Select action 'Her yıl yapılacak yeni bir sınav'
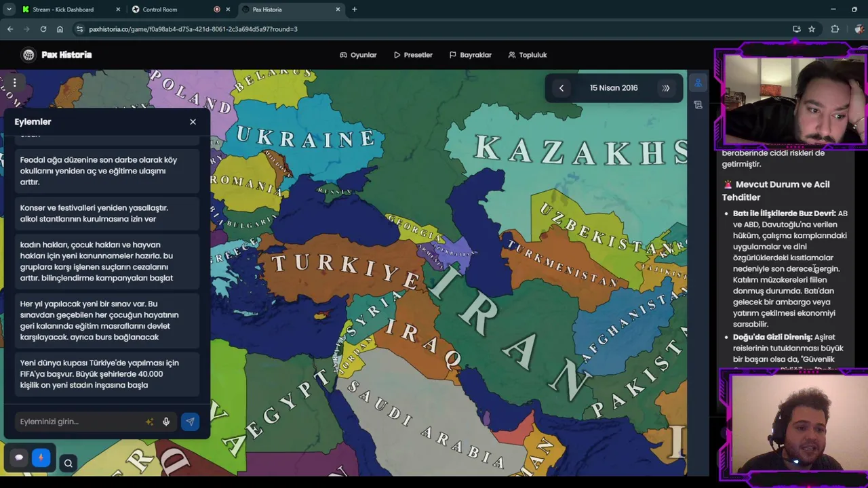The image size is (868, 488). pos(107,321)
